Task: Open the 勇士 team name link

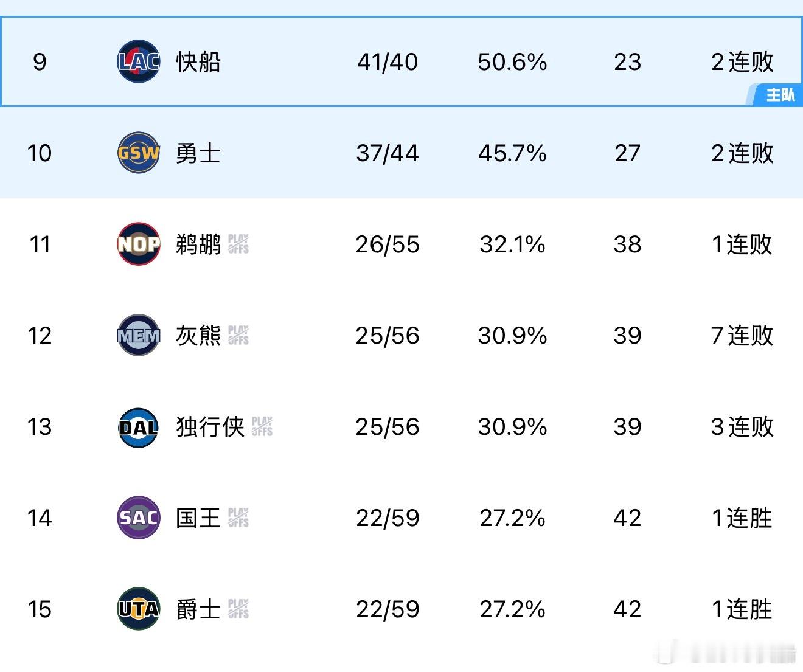Action: click(200, 153)
